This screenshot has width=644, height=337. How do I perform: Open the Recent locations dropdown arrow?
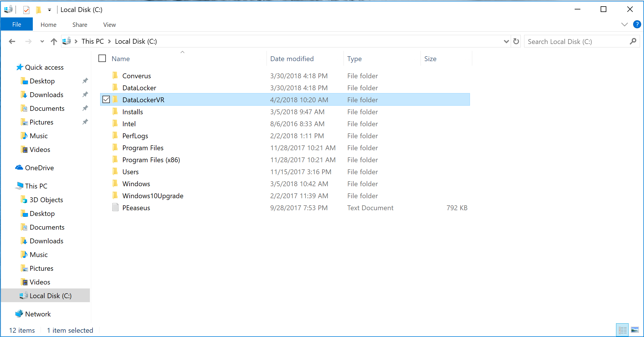click(42, 41)
